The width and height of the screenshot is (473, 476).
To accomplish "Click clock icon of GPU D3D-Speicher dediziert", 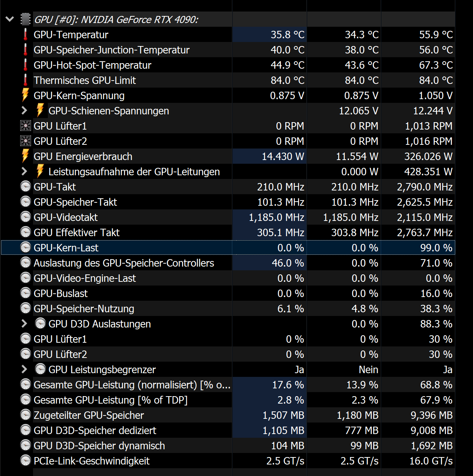I will click(x=25, y=430).
